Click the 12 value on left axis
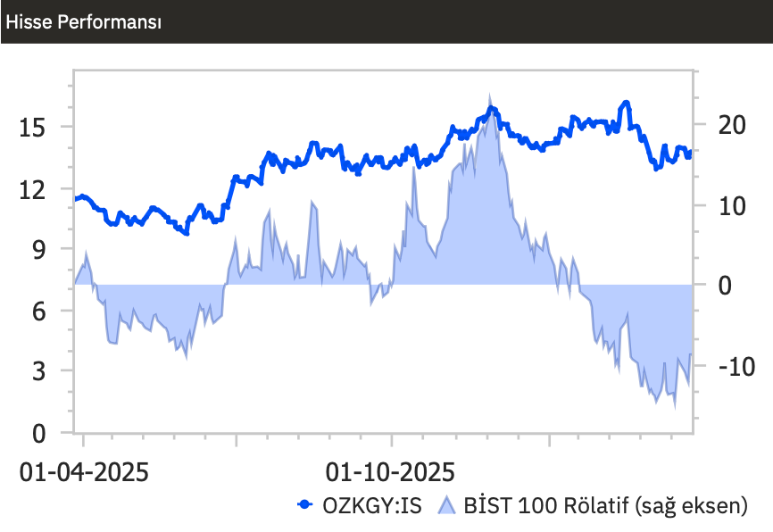Screen dimensions: 773x532 click(x=34, y=189)
